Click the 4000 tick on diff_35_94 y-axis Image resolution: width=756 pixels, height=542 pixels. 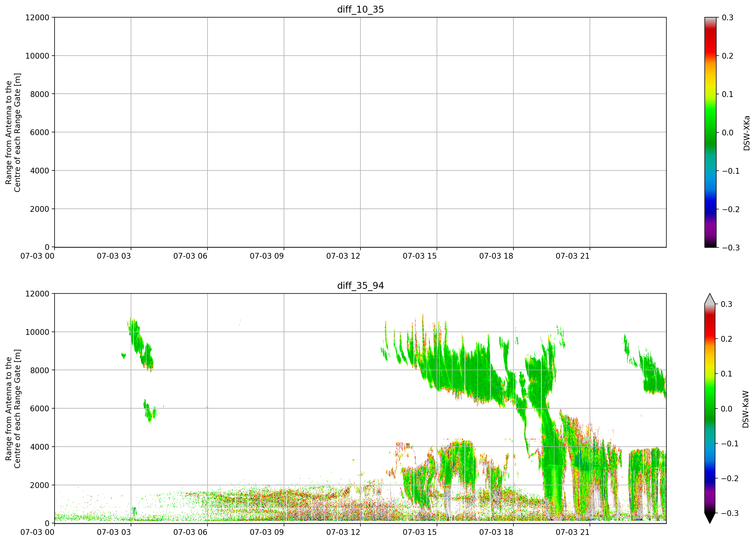40,447
